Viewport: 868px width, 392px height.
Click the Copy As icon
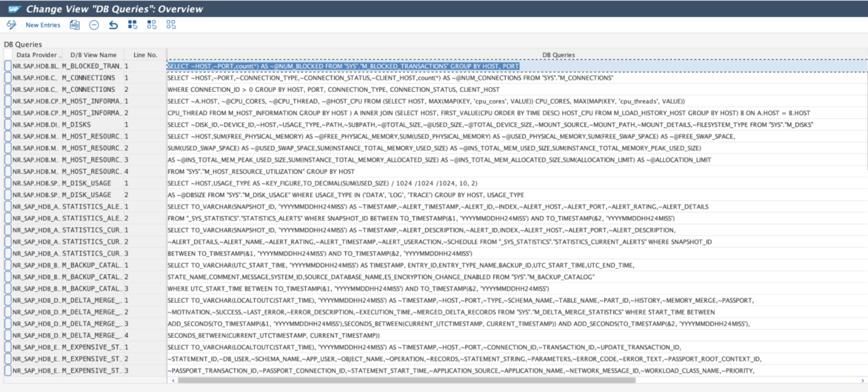tap(75, 25)
